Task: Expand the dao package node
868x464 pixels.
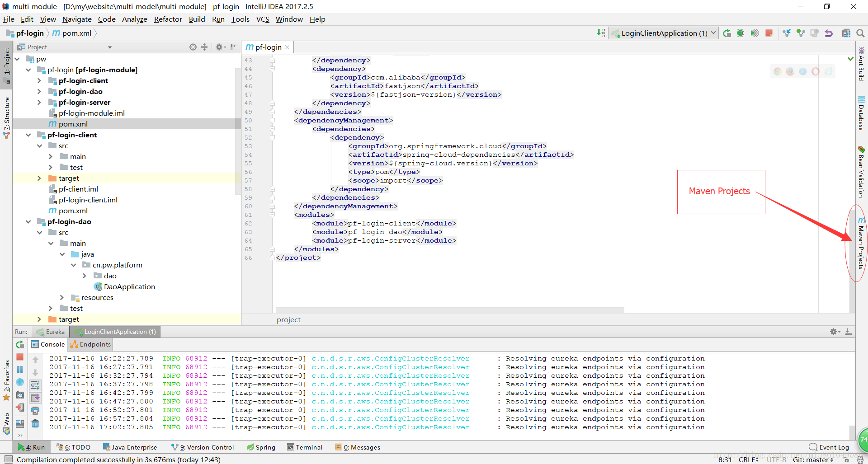Action: click(85, 276)
